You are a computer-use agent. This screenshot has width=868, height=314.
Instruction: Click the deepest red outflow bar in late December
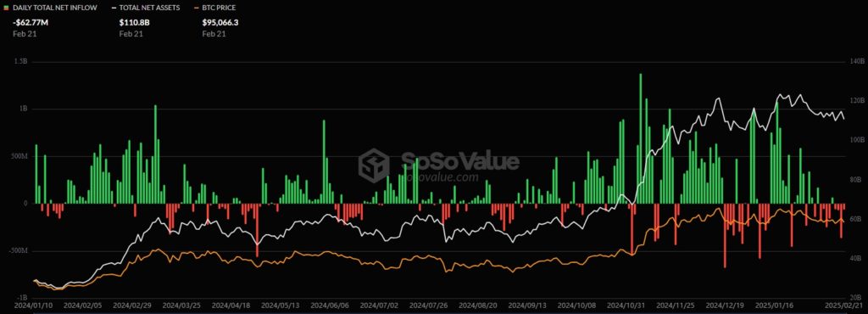point(725,236)
